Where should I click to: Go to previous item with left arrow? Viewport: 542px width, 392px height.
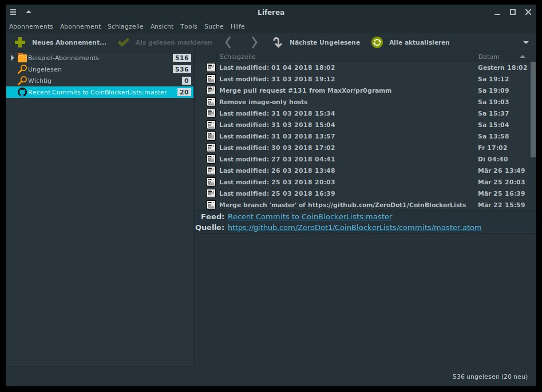(228, 42)
